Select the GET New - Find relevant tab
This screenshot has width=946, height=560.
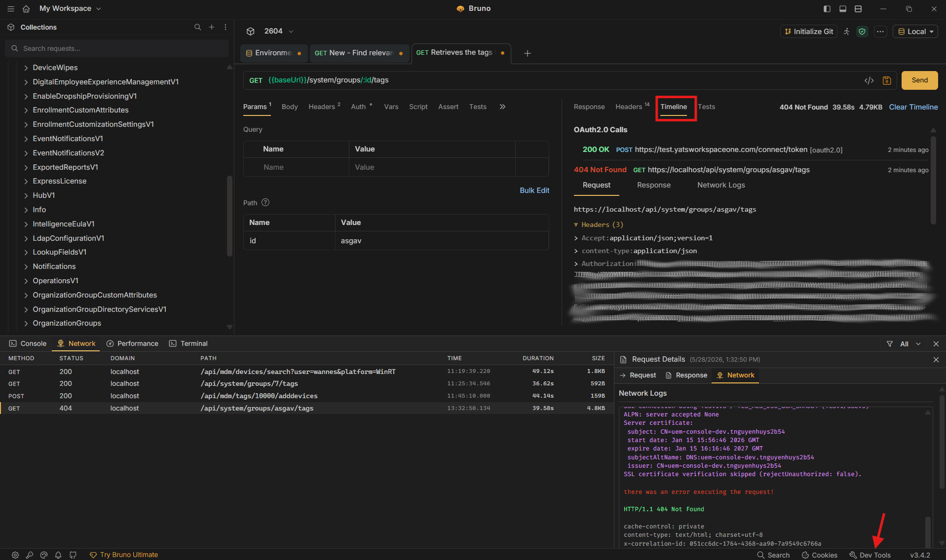click(x=360, y=53)
